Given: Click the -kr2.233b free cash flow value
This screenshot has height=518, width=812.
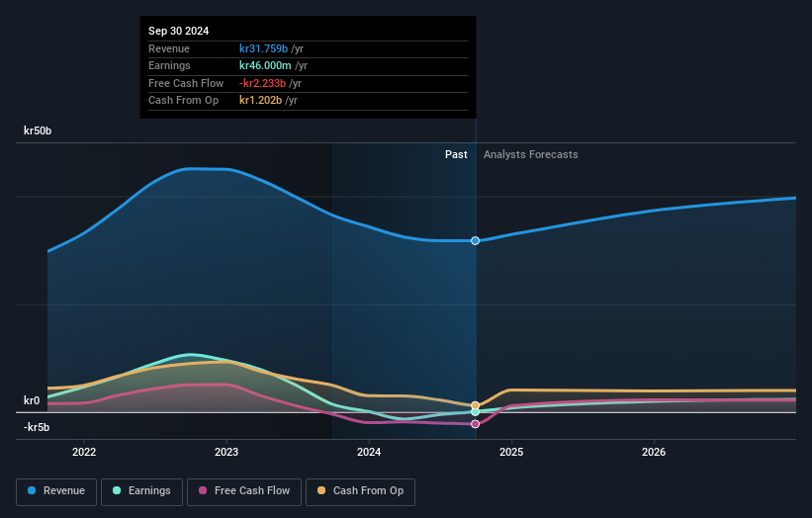Looking at the screenshot, I should 262,83.
